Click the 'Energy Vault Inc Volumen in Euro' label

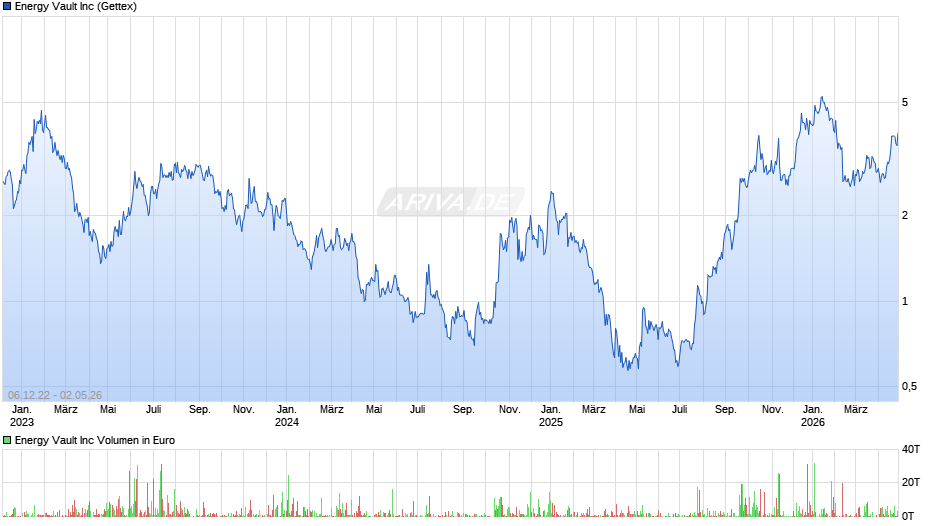[x=95, y=440]
